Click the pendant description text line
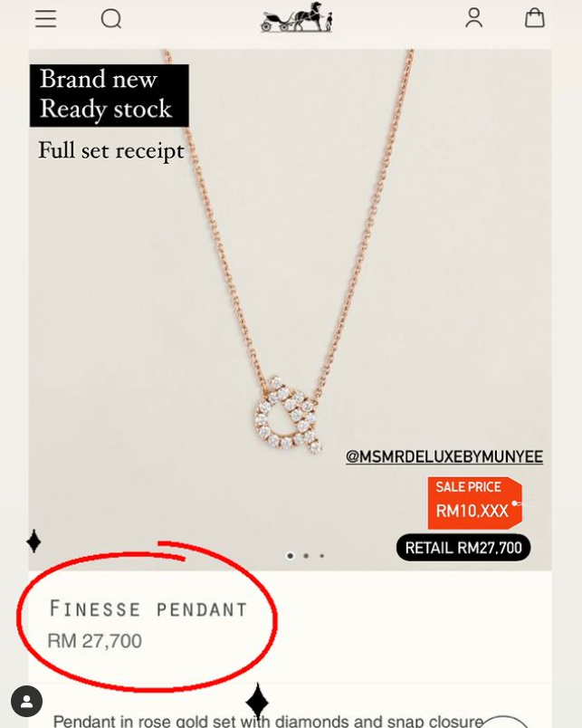This screenshot has height=728, width=582. tap(269, 721)
